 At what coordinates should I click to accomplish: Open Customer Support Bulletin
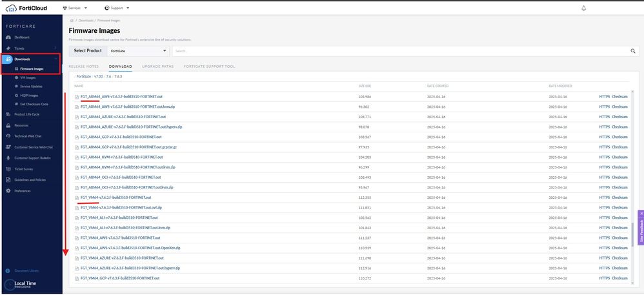(x=32, y=158)
